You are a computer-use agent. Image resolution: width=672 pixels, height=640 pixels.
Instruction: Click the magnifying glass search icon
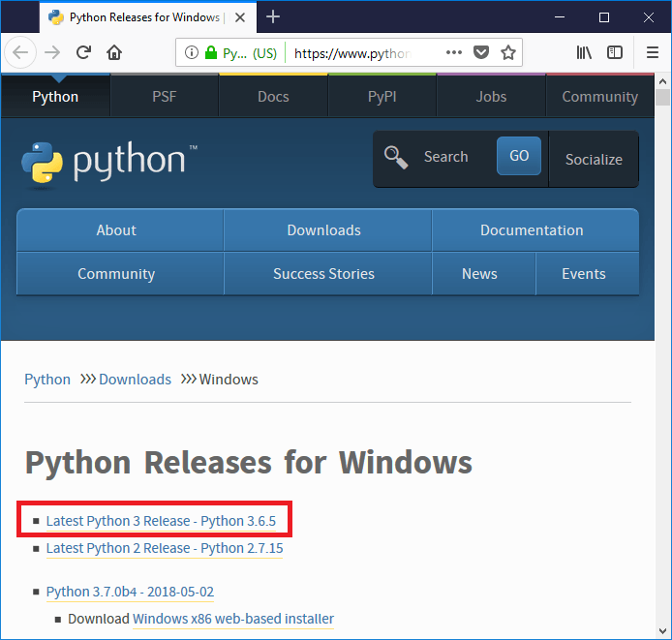pos(396,157)
